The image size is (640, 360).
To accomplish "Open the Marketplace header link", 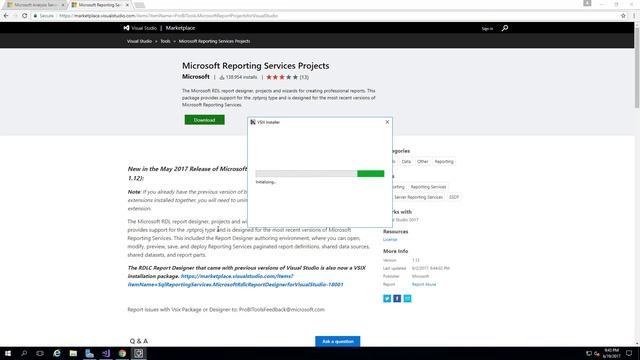I will tap(180, 28).
